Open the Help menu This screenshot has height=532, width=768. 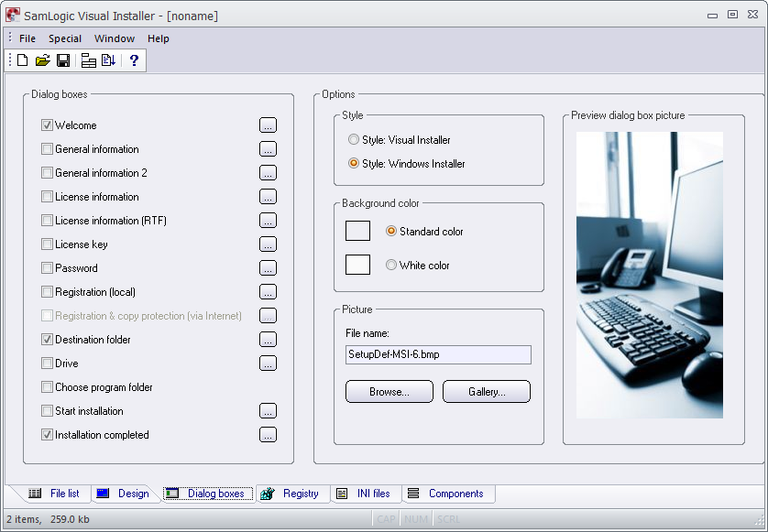pos(159,38)
